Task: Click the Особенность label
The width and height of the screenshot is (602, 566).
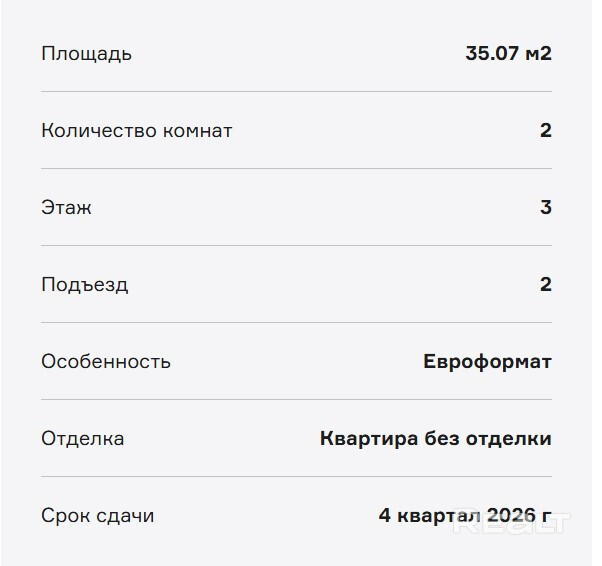Action: (x=106, y=362)
